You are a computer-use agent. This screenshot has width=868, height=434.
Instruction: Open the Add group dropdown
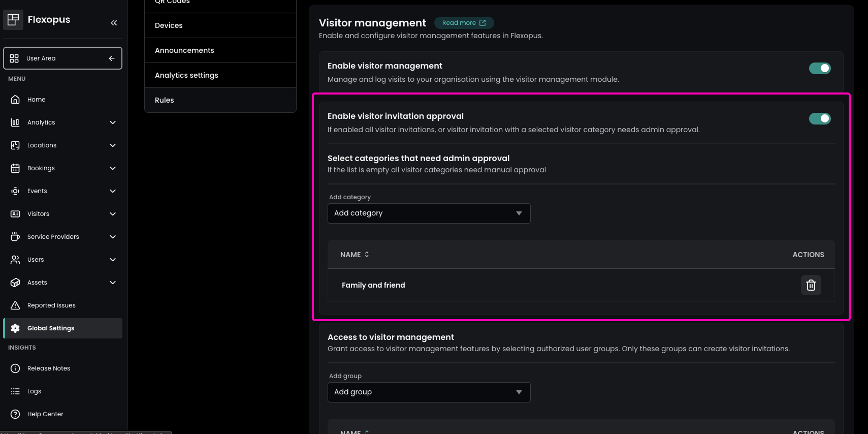click(x=429, y=392)
